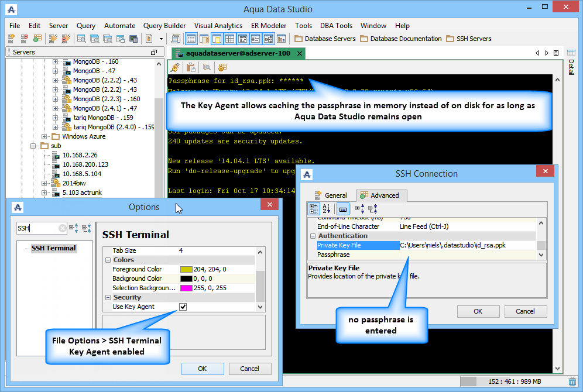Click the Foreground Color yellow swatch
Viewport: 583px width, 392px height.
[186, 269]
